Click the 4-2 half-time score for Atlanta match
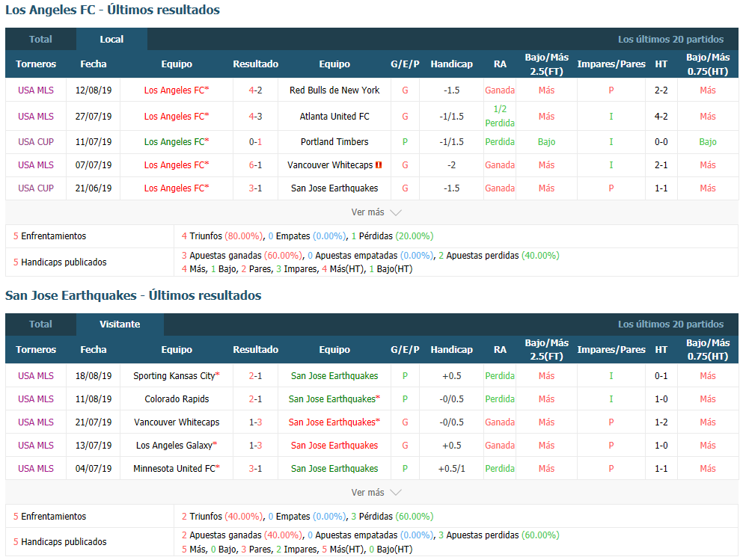Screen dimensions: 746x560 [661, 116]
